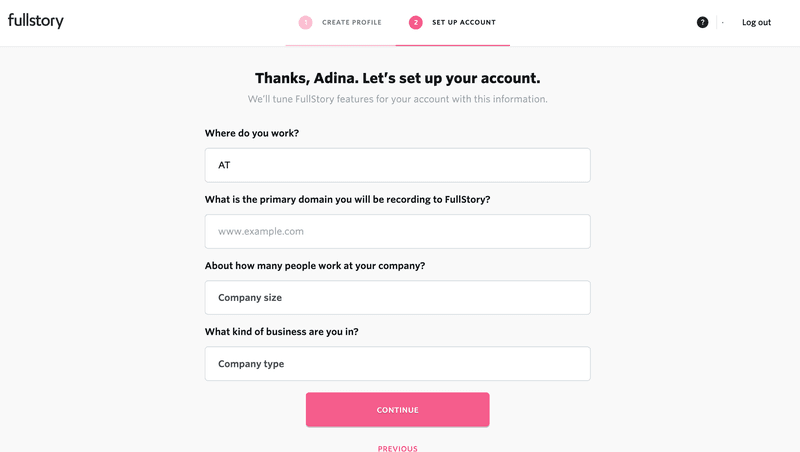Open the help question mark icon
This screenshot has height=452, width=800.
tap(702, 22)
